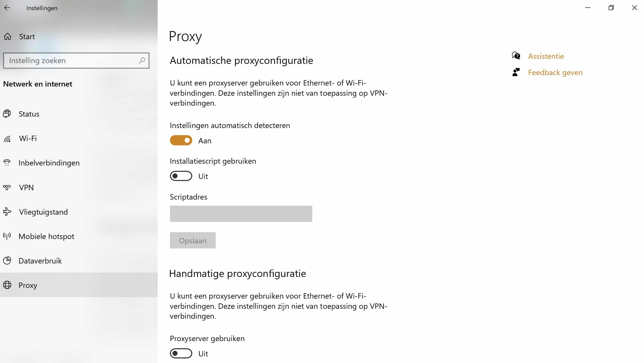Open Wi-Fi settings page
The width and height of the screenshot is (644, 363).
click(x=28, y=138)
